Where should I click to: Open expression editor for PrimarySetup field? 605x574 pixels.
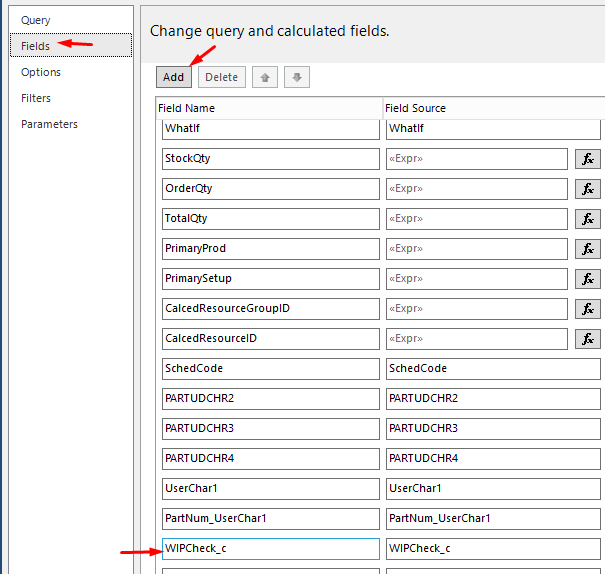point(587,279)
